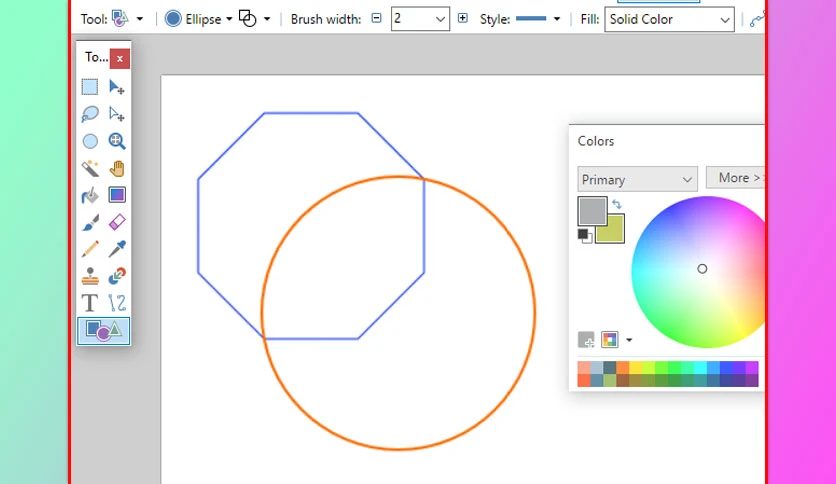
Task: Click the color wheel marker handle
Action: pyautogui.click(x=702, y=269)
